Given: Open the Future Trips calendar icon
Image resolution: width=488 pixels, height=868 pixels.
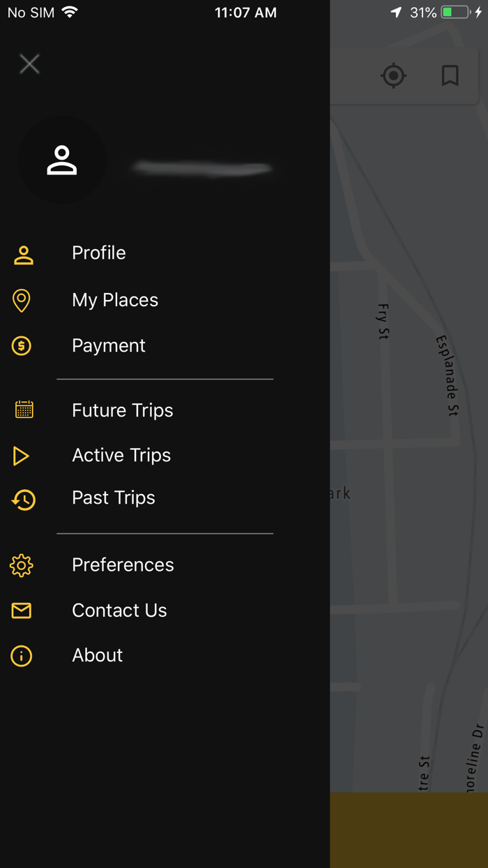Looking at the screenshot, I should pos(22,410).
